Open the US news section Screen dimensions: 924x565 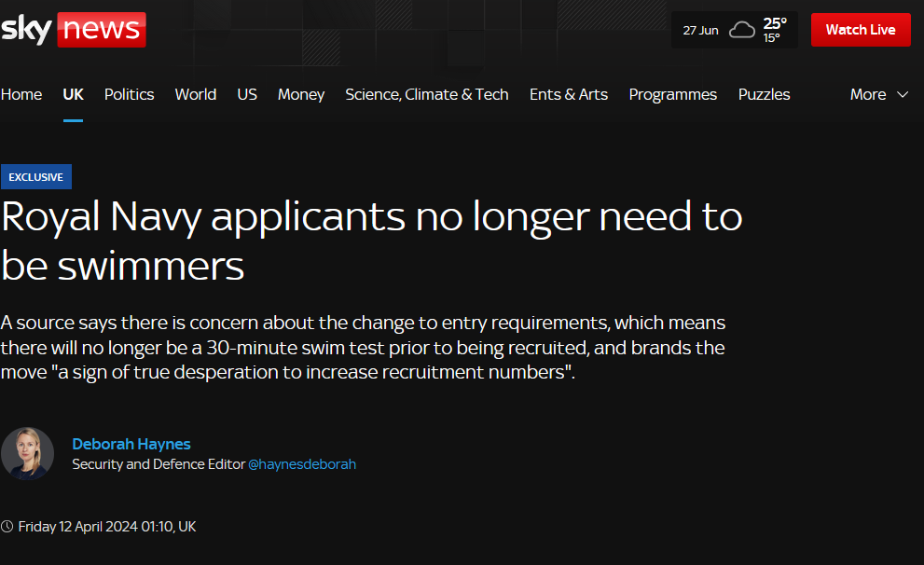247,94
